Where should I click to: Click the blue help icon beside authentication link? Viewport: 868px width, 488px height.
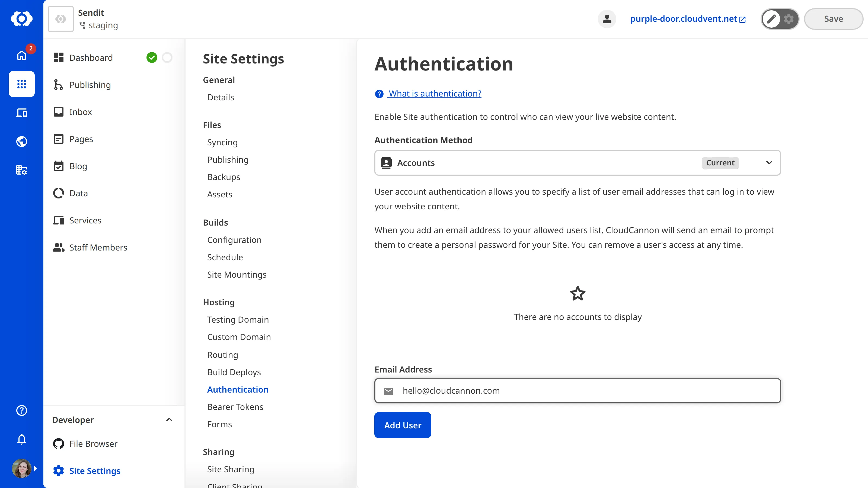pos(379,94)
